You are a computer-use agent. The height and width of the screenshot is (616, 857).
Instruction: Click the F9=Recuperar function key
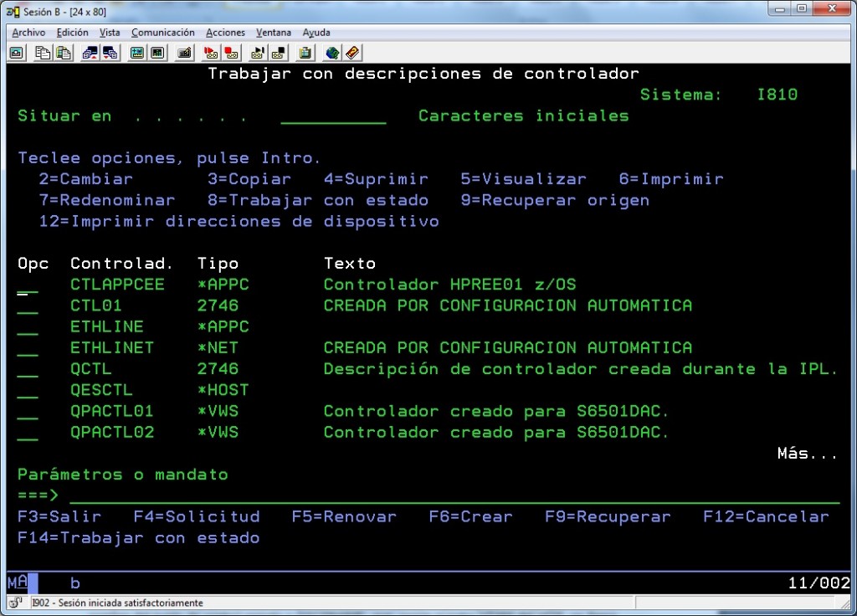point(608,516)
